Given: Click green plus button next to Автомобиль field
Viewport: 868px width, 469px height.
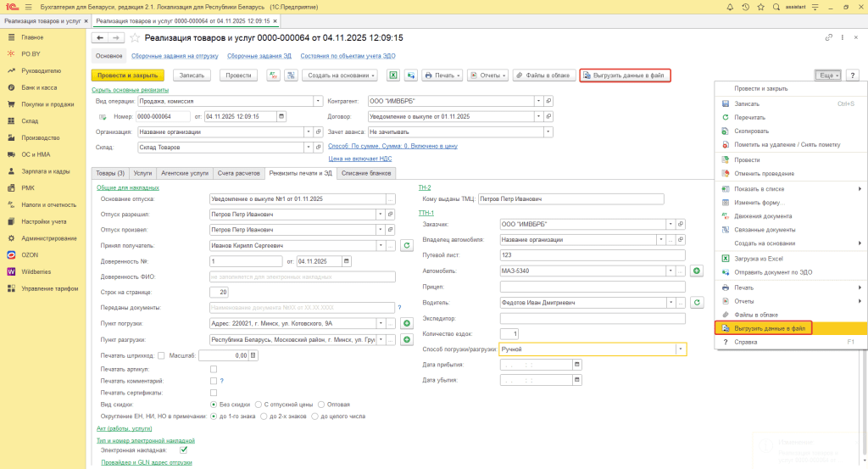Looking at the screenshot, I should point(697,271).
